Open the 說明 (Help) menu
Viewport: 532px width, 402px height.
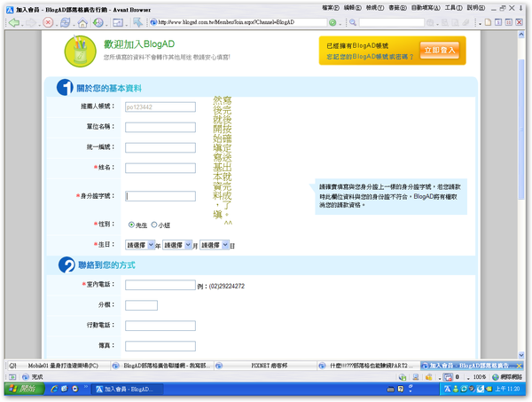click(475, 8)
